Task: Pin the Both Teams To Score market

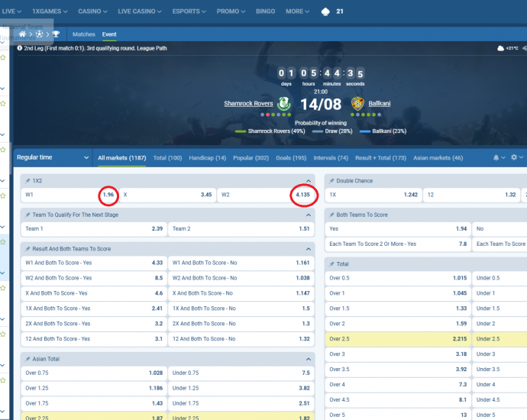Action: point(331,215)
